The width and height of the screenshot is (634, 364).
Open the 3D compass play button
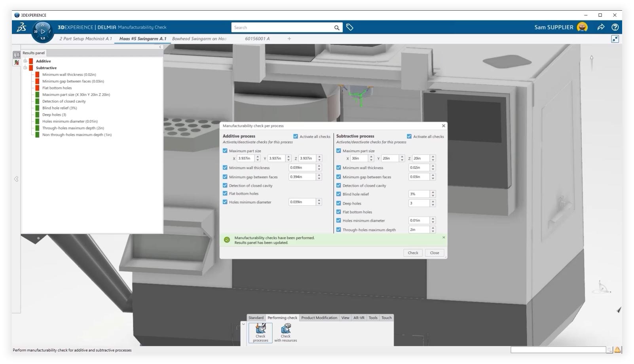[x=43, y=31]
